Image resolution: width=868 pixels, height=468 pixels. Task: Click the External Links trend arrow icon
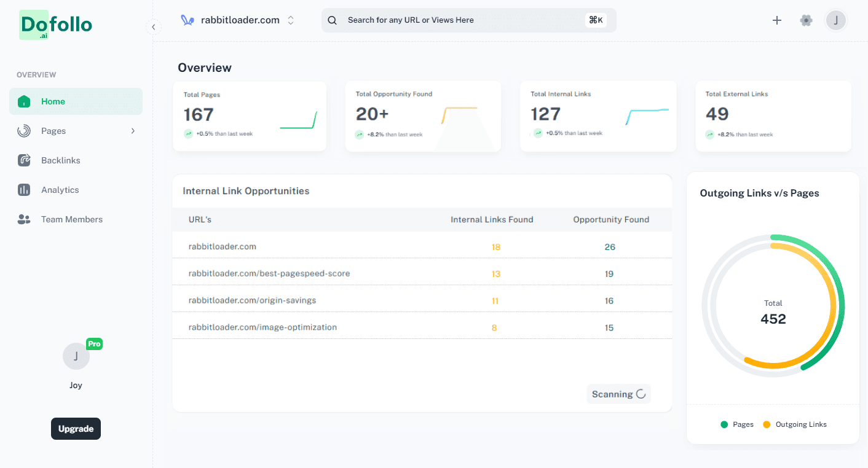pos(710,135)
